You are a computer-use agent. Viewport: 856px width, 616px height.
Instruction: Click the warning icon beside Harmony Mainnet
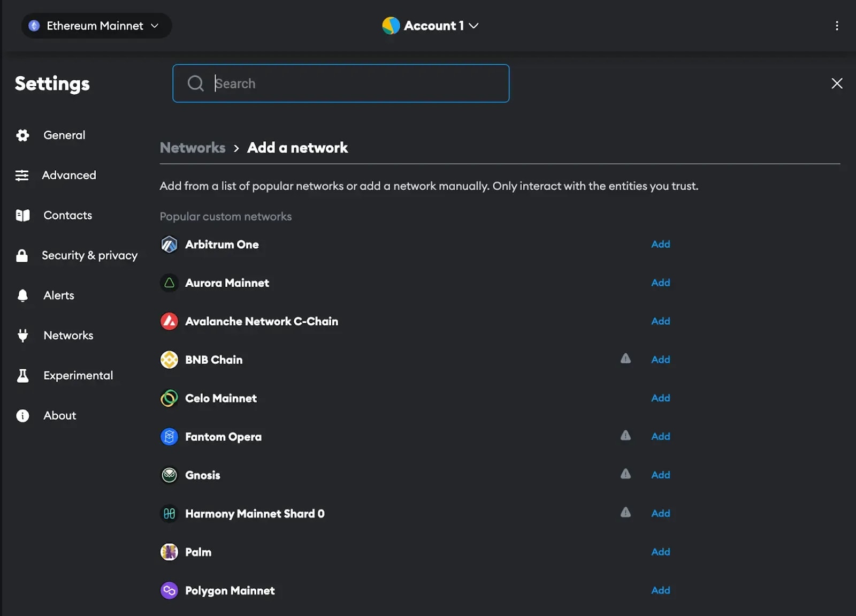[x=625, y=513]
